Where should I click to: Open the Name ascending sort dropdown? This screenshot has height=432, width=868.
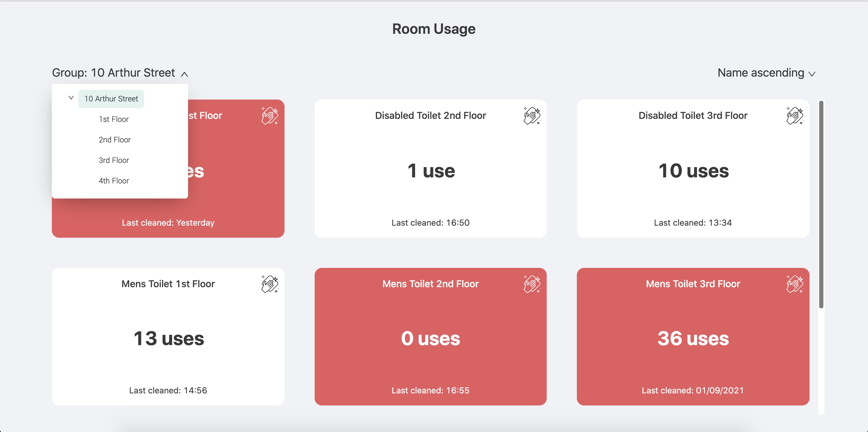tap(766, 73)
